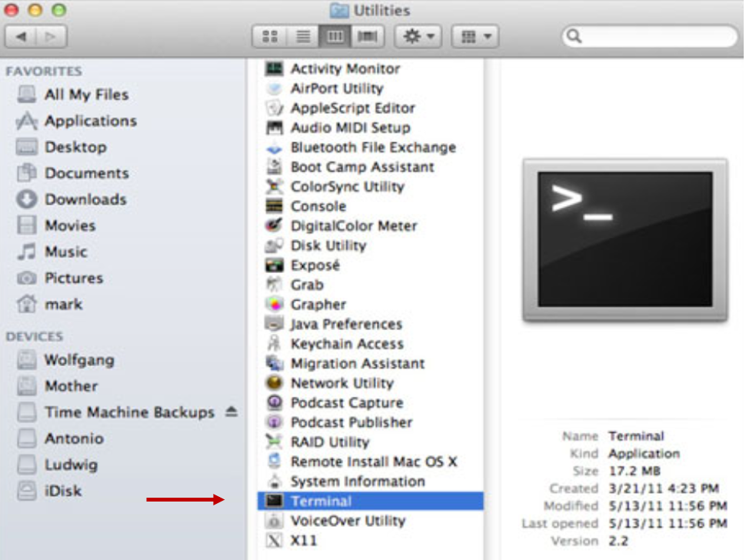Click the Keychain Access icon
The width and height of the screenshot is (756, 560).
[275, 343]
